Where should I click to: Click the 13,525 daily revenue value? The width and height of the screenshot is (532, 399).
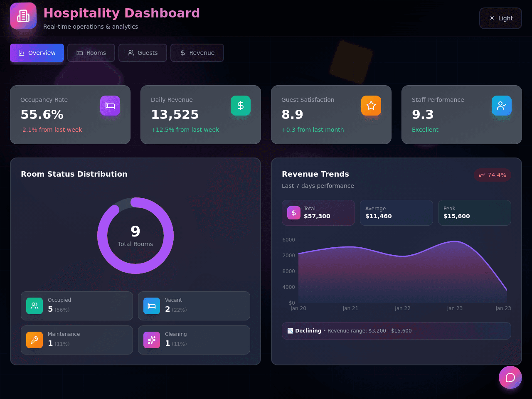click(x=175, y=114)
